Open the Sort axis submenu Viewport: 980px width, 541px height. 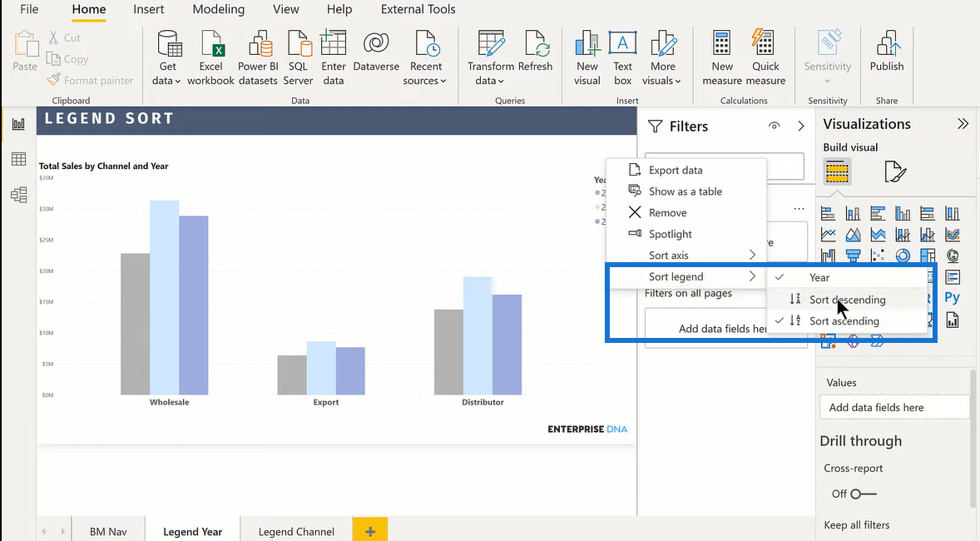687,256
